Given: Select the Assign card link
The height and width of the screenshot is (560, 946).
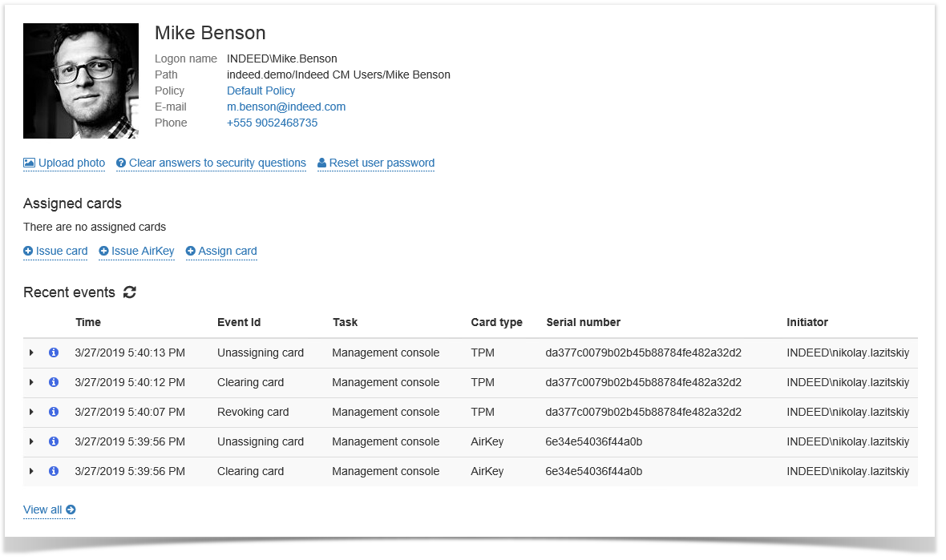Looking at the screenshot, I should [x=221, y=251].
